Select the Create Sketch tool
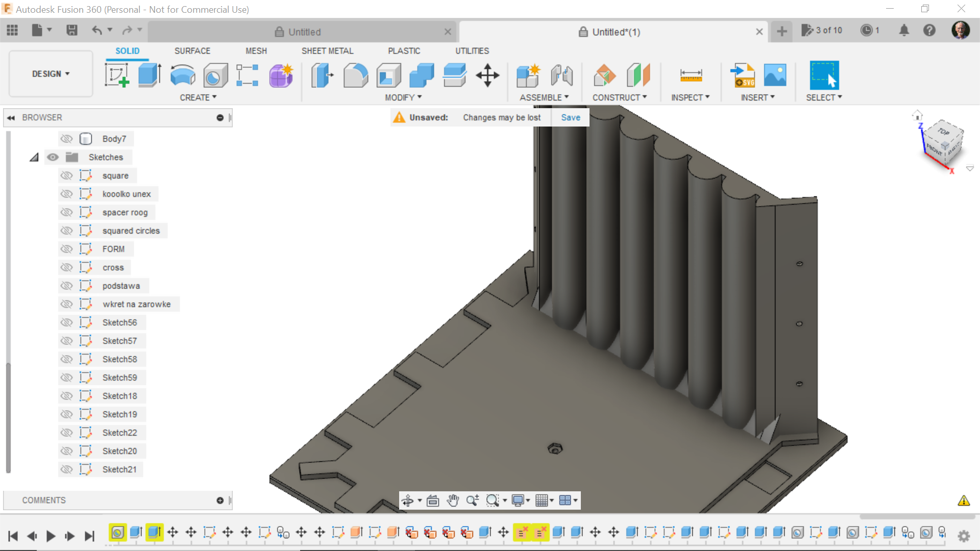Viewport: 980px width, 551px height. tap(117, 75)
